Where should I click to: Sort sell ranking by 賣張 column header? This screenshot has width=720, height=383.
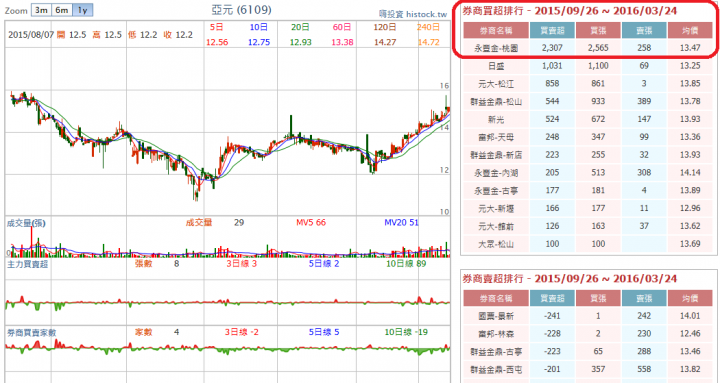click(x=644, y=299)
